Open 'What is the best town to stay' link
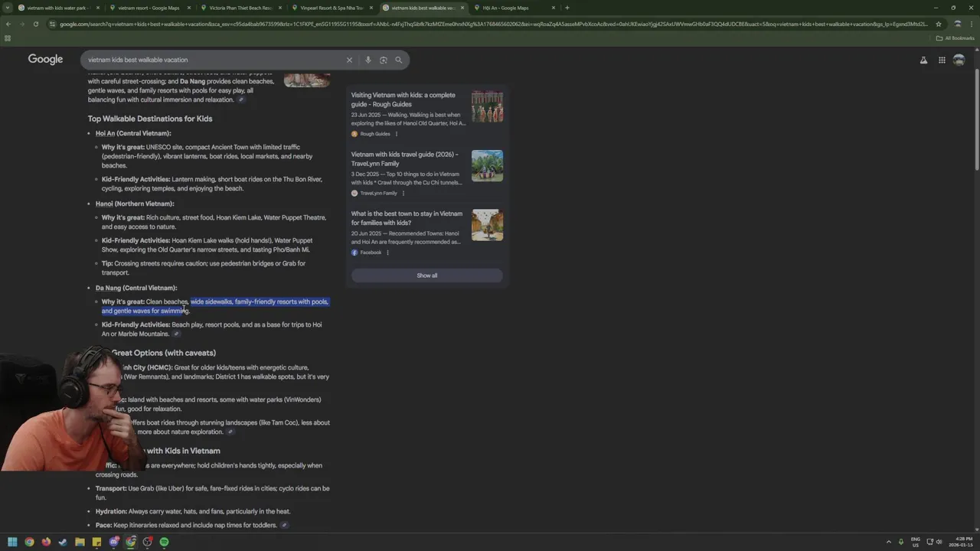980x551 pixels. click(407, 218)
